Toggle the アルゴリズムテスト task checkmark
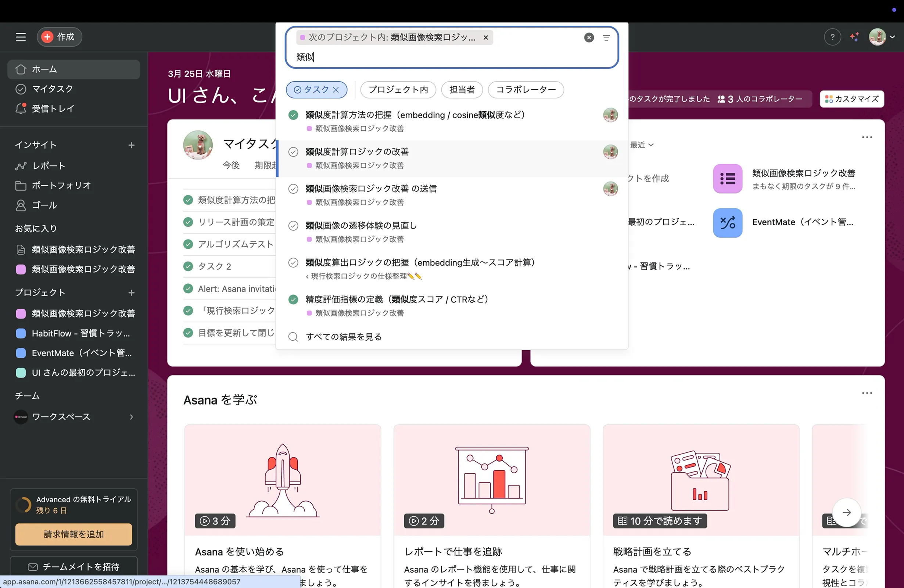Image resolution: width=904 pixels, height=588 pixels. (188, 244)
